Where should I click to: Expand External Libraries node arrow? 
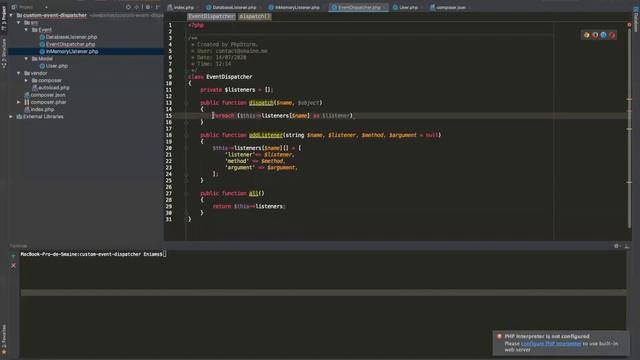[11, 117]
